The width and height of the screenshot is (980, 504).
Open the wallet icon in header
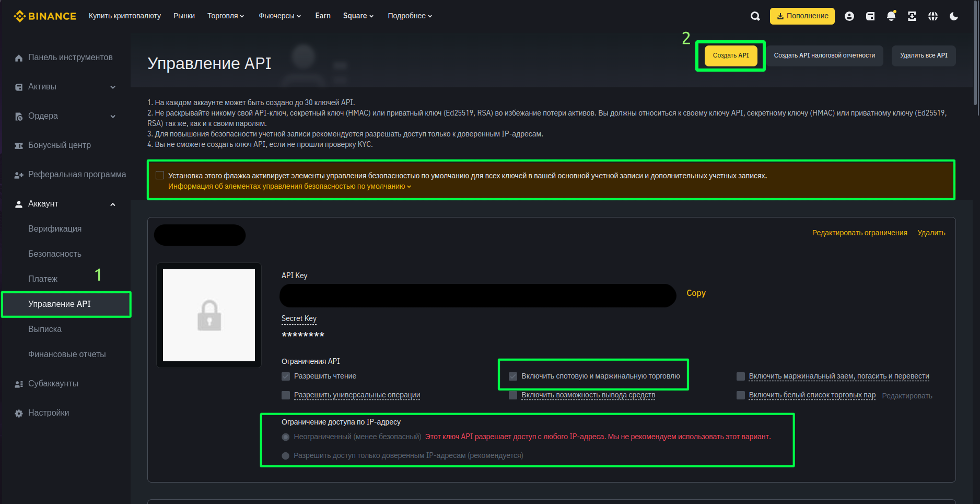(870, 16)
